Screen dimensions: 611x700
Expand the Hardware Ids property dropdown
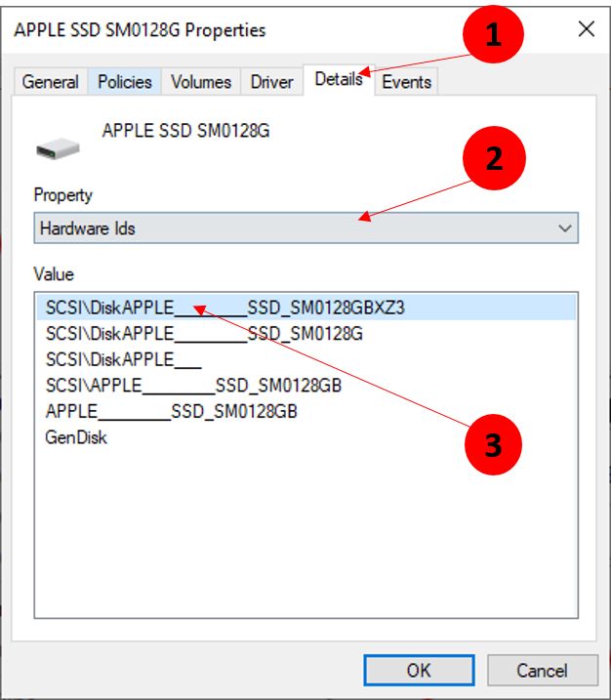tap(306, 228)
